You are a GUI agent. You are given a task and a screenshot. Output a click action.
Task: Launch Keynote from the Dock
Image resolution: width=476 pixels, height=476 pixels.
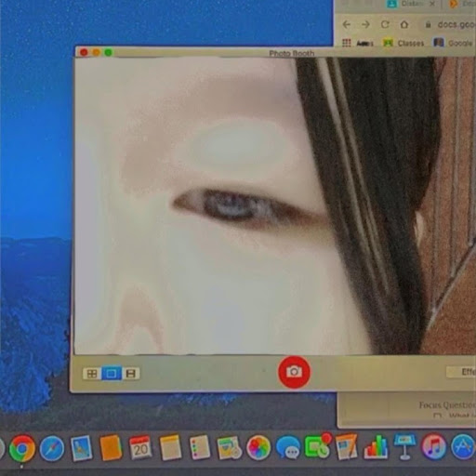(x=404, y=446)
